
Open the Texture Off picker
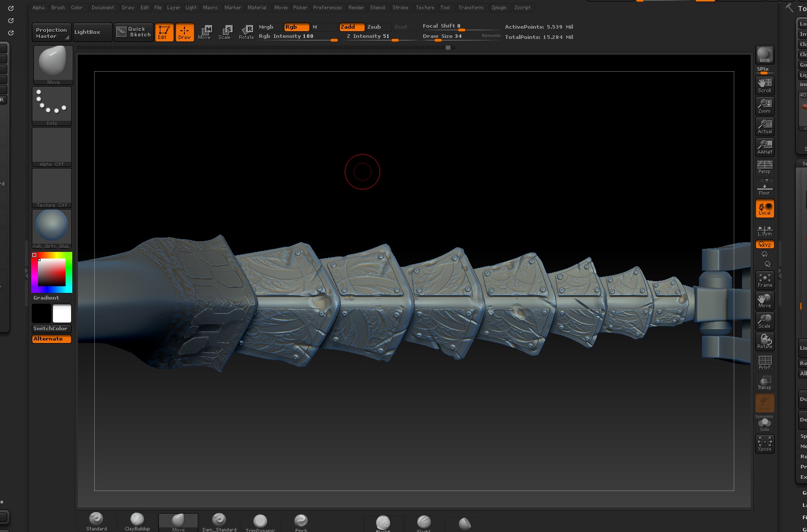point(52,188)
